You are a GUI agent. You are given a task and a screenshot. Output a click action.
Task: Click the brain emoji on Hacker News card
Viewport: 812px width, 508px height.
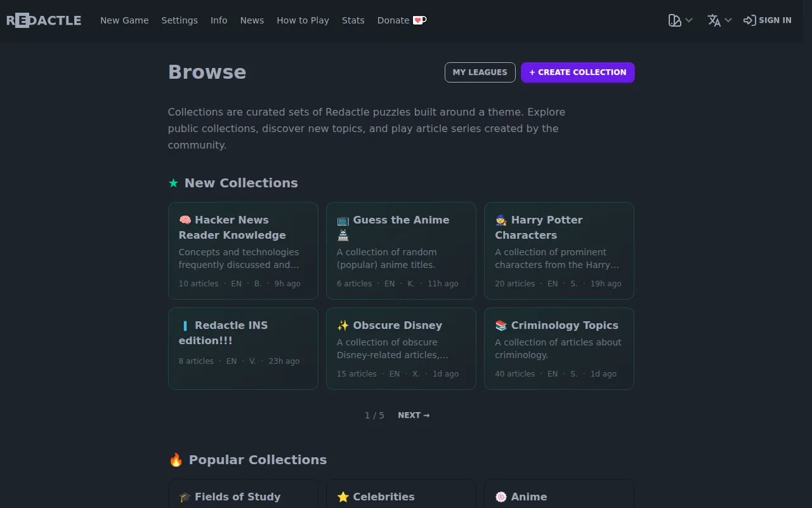[x=185, y=220]
